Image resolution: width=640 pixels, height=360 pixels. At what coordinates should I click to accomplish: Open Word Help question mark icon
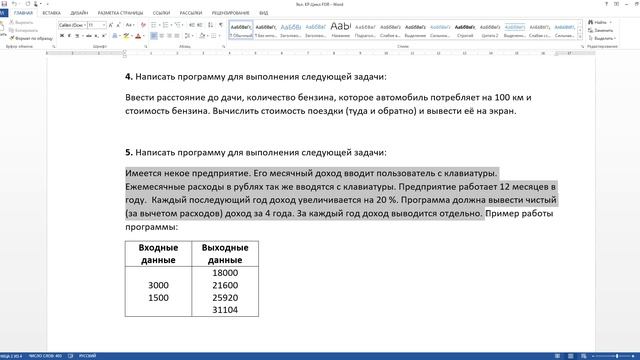pyautogui.click(x=606, y=4)
